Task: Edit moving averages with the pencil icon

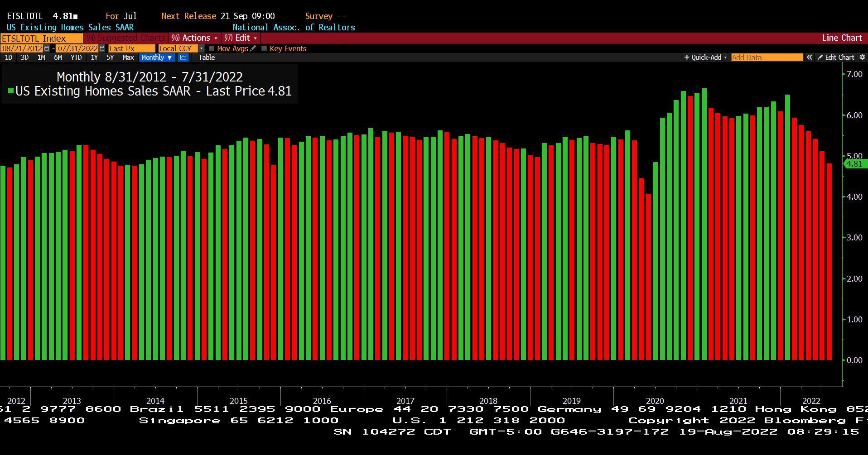Action: tap(253, 48)
